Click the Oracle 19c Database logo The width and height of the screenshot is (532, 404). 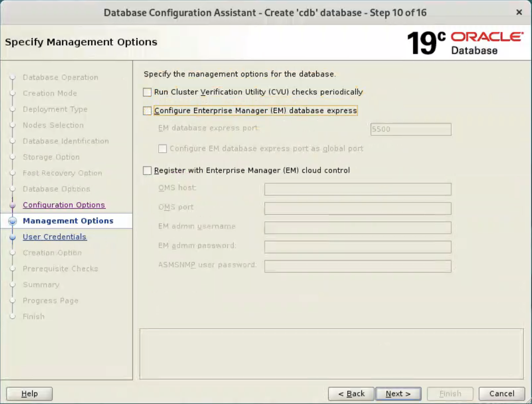point(465,43)
